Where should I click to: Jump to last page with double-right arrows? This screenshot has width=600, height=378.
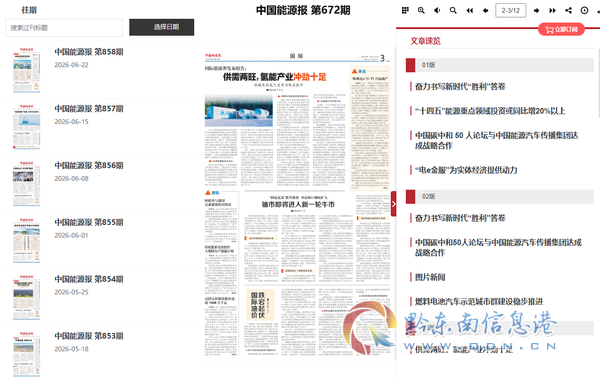point(552,10)
